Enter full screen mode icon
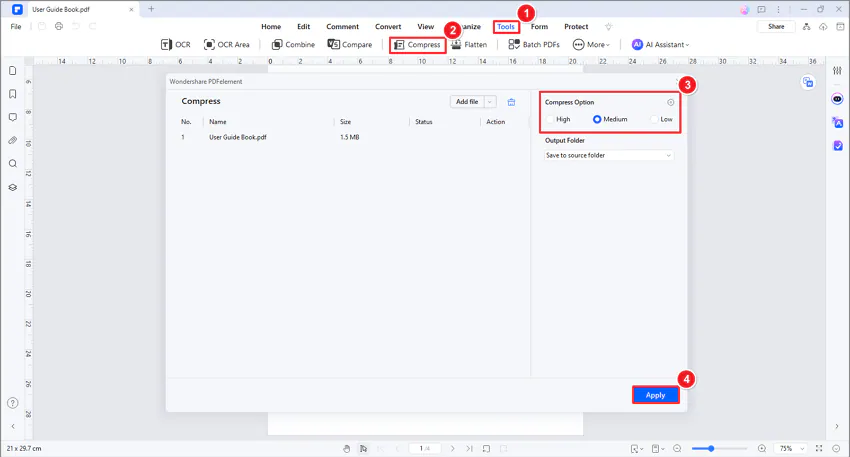The width and height of the screenshot is (850, 457). point(819,448)
